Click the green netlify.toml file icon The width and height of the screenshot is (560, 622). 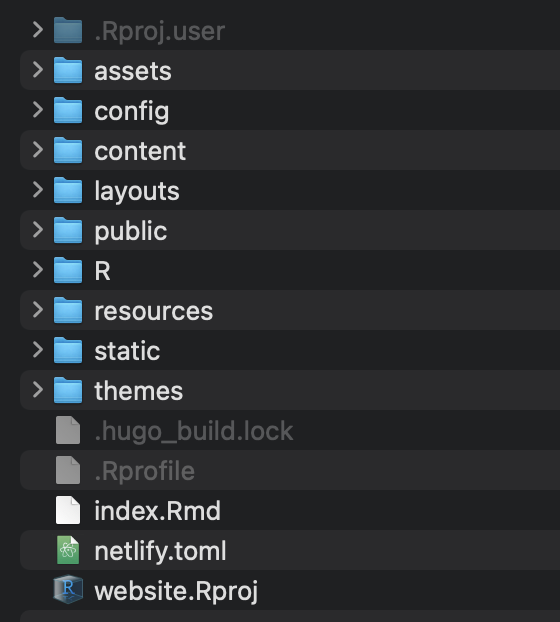pos(68,550)
